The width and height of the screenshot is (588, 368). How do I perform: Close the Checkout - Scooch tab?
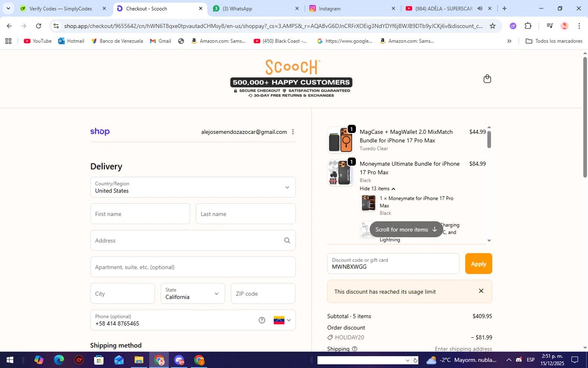click(200, 8)
